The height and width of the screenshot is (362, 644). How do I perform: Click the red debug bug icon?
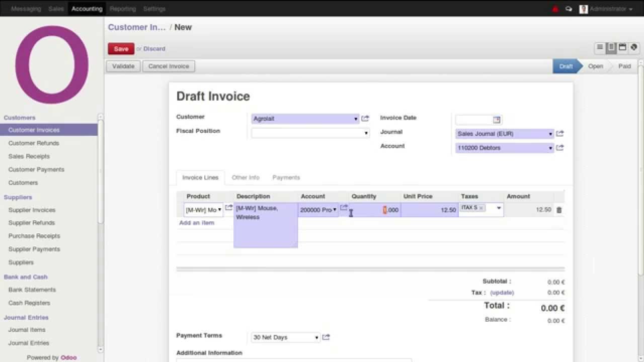555,9
